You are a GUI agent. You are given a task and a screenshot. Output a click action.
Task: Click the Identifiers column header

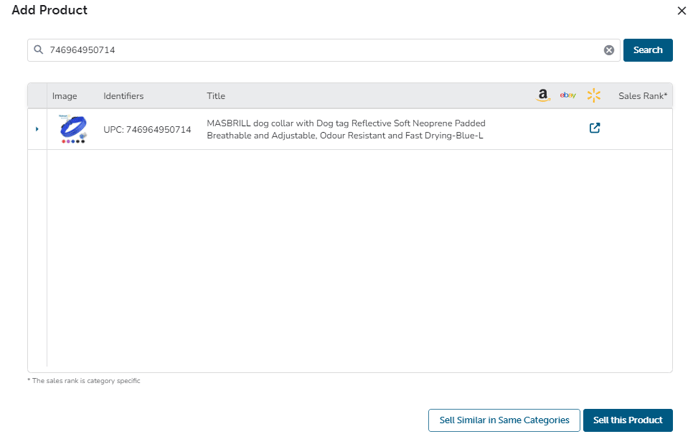coord(123,96)
